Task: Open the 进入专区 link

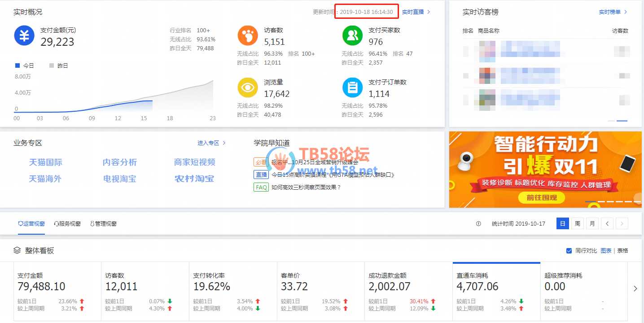Action: [212, 143]
